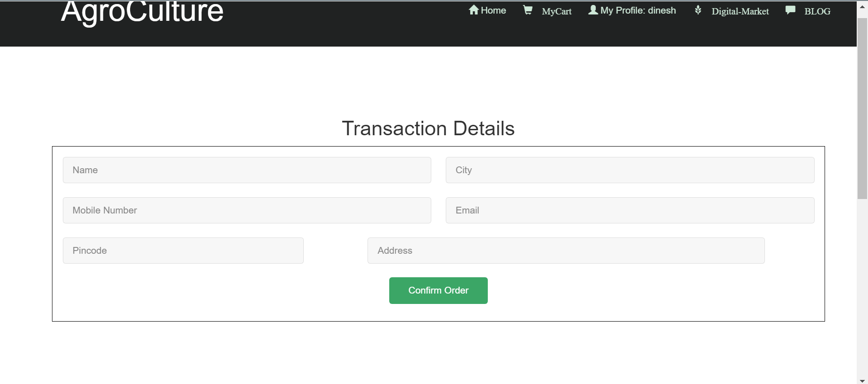868x384 pixels.
Task: Click into the Address field
Action: 566,251
